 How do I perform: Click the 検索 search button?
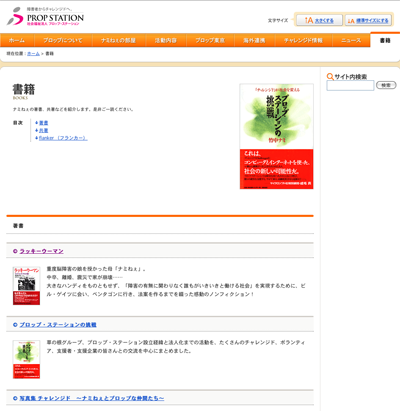[x=386, y=85]
